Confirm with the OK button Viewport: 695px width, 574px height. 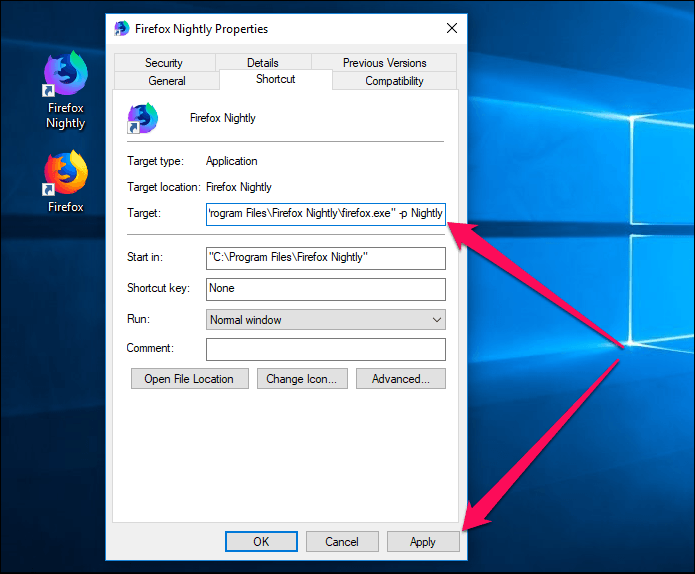pyautogui.click(x=261, y=541)
